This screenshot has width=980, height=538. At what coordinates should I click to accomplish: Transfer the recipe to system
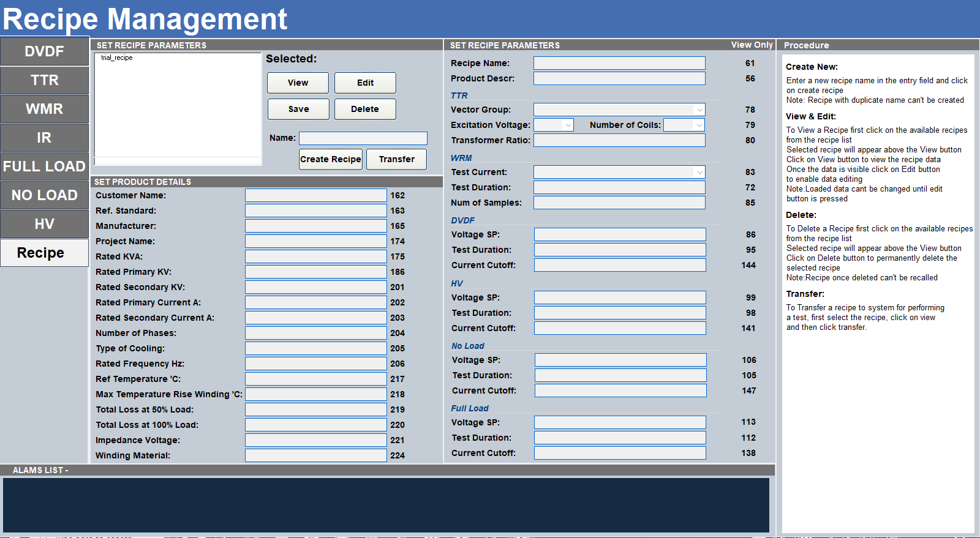[396, 159]
